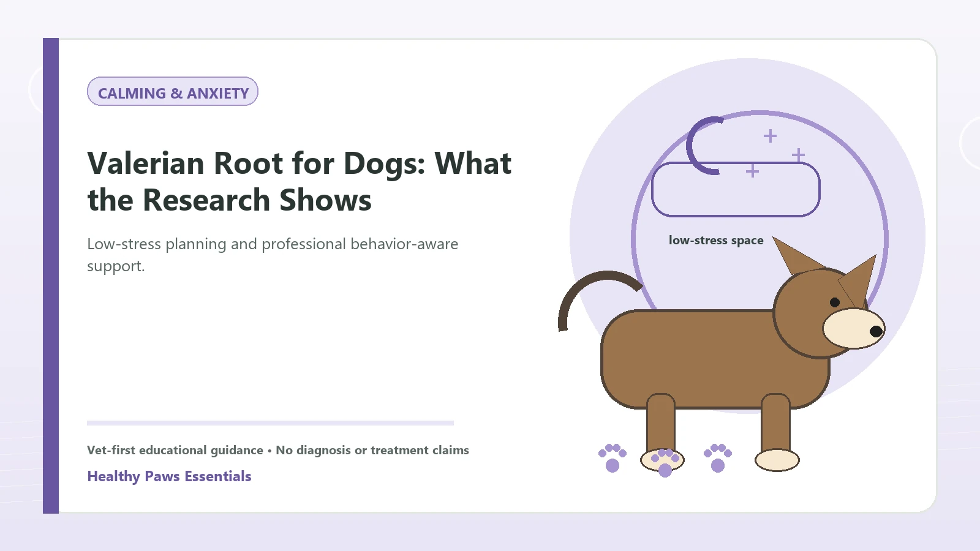Select the subtitle about low-stress planning
Screen dimensions: 980x551
click(x=273, y=255)
